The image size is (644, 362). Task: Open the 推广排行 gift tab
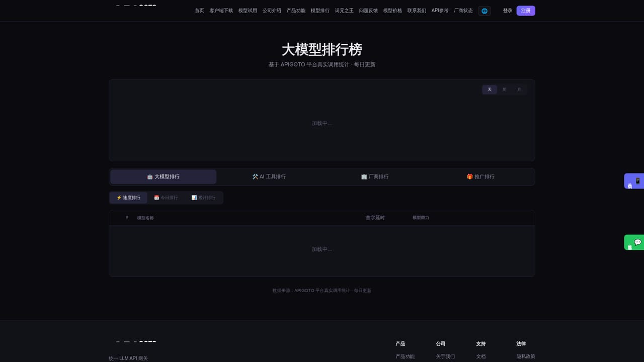(x=480, y=176)
